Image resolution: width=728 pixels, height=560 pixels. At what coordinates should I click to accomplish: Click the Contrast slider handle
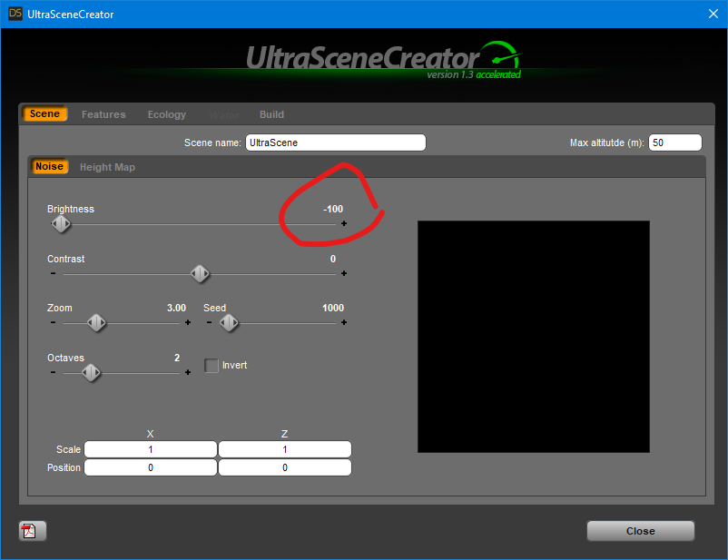200,274
